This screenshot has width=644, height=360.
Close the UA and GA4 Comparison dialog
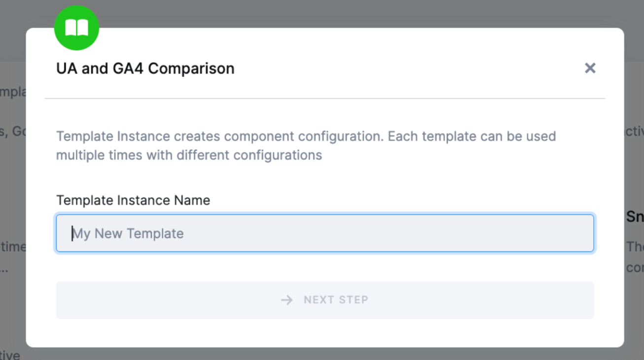590,68
